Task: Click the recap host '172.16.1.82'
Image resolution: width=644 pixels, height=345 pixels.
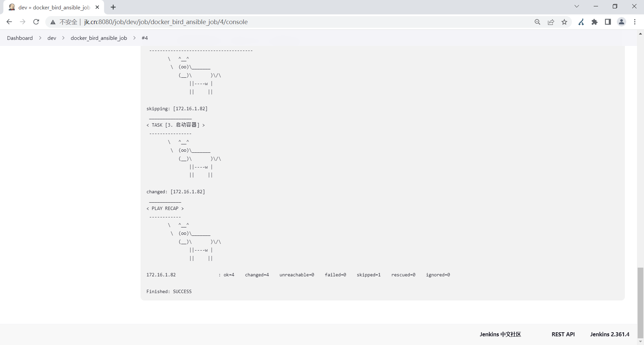Action: [161, 275]
